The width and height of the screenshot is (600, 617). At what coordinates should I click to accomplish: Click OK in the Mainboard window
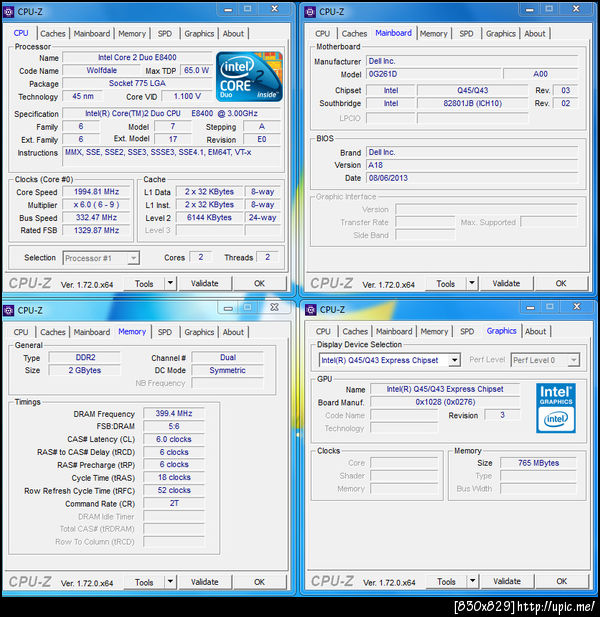click(x=561, y=283)
